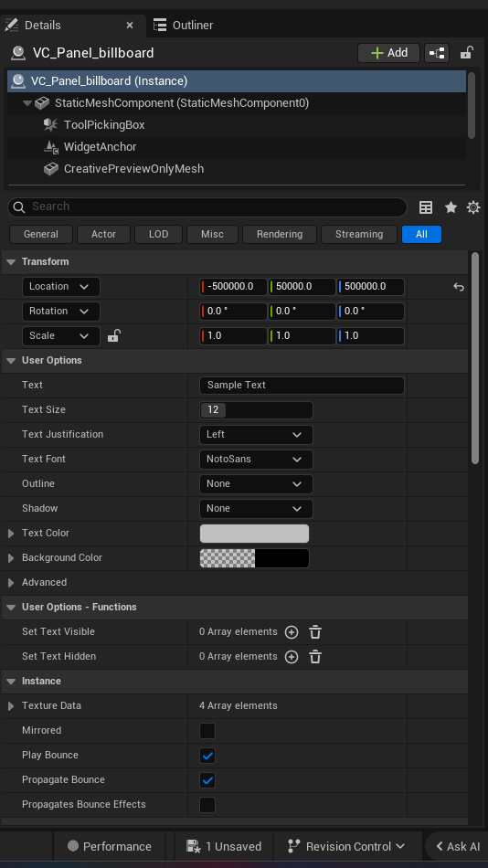Click the Add component button

pos(389,53)
